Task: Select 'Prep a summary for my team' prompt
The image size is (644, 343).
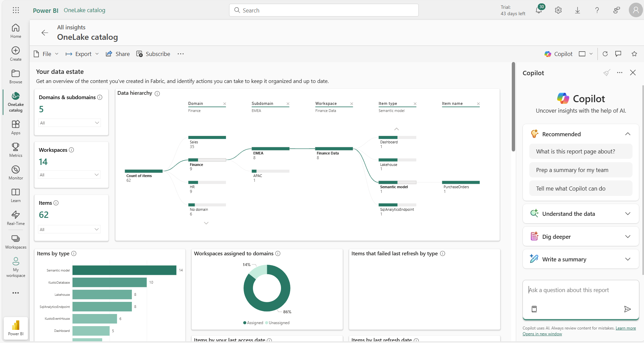Action: click(581, 170)
